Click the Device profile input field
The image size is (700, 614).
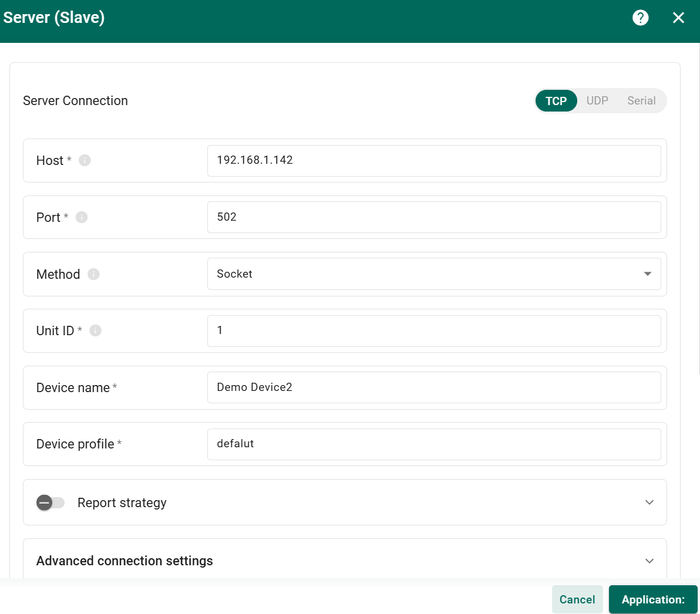(433, 444)
